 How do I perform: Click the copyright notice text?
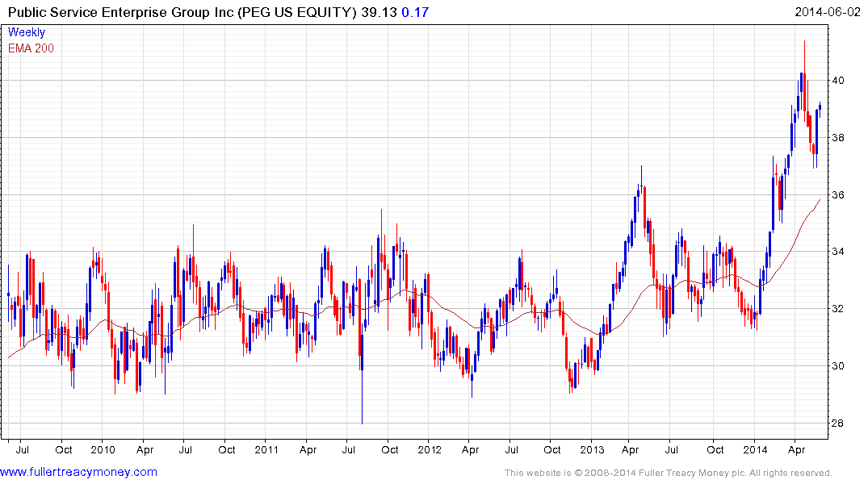[669, 473]
